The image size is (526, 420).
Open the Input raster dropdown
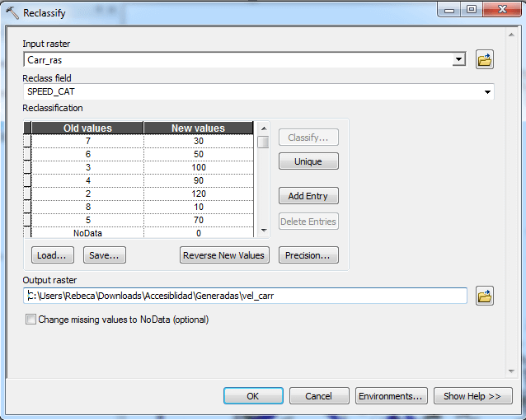coord(459,60)
